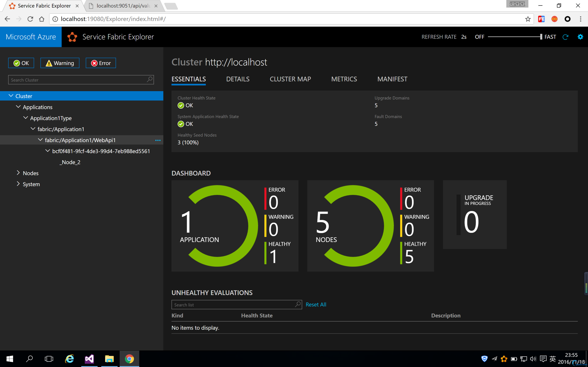Open Visual Studio from the taskbar
The image size is (588, 367).
(x=89, y=358)
